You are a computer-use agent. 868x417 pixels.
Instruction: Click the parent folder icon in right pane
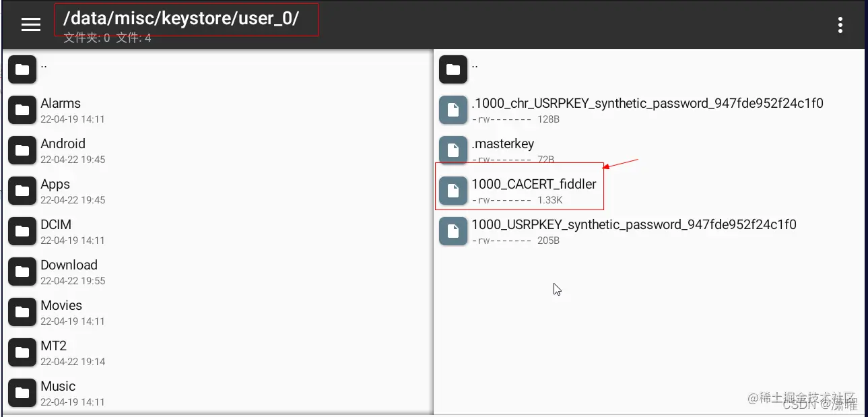pyautogui.click(x=453, y=69)
